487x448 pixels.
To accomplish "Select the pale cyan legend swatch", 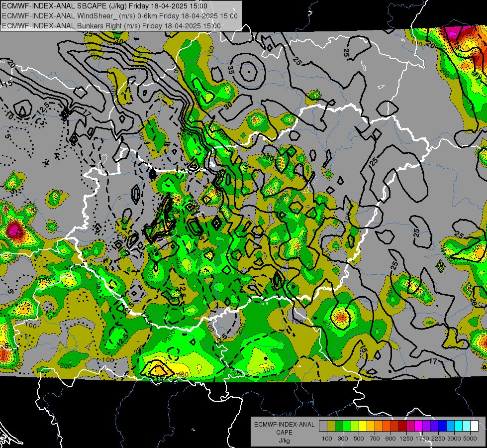I will [x=466, y=426].
